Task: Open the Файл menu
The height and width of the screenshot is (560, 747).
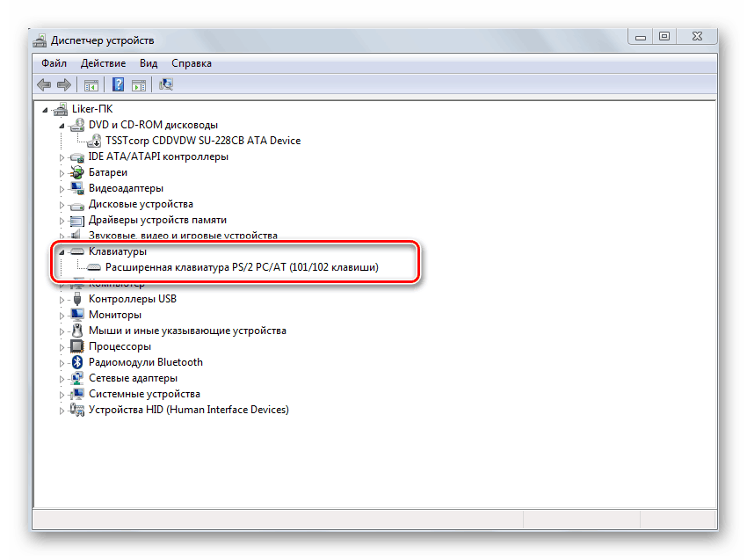Action: 54,63
